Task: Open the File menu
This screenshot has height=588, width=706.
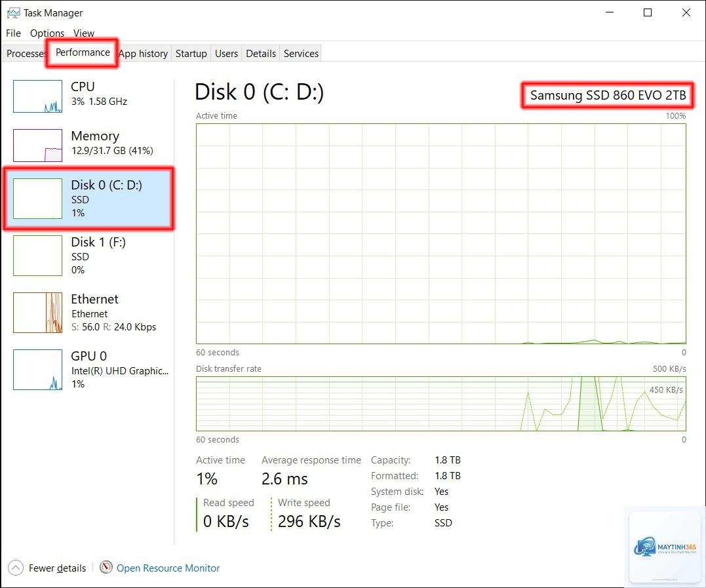Action: pos(13,33)
